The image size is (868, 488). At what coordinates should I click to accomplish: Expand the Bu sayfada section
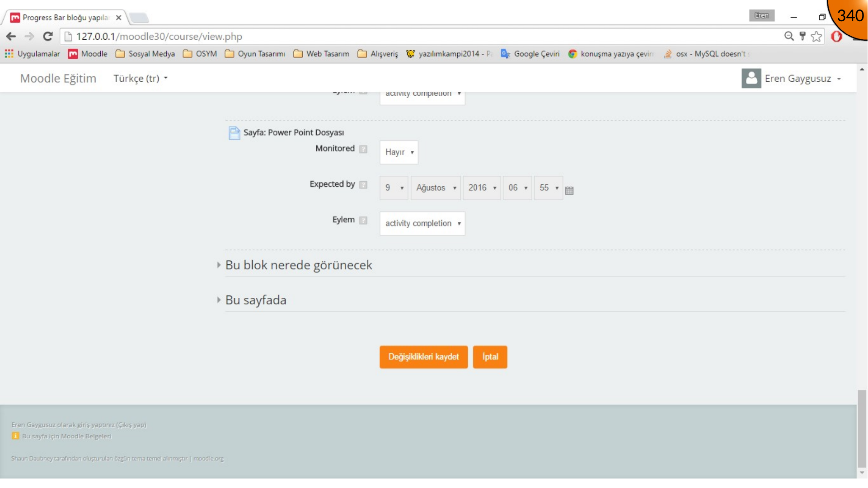point(256,300)
